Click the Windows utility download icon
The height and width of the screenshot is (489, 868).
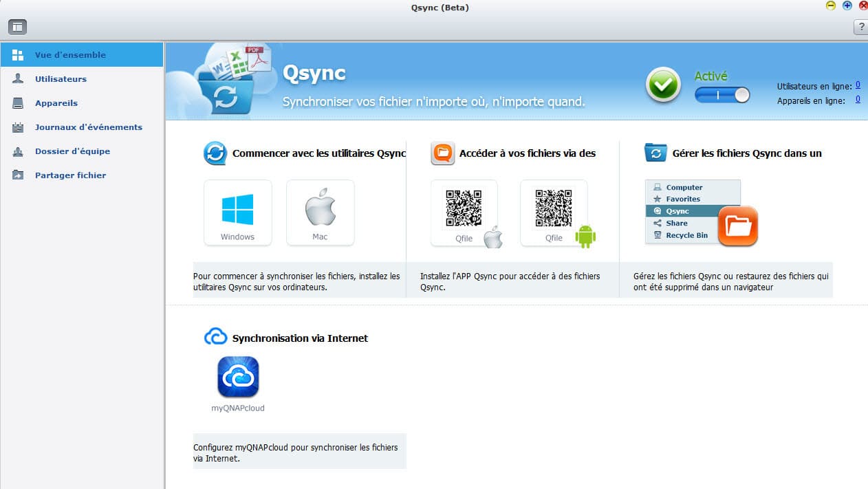coord(237,212)
